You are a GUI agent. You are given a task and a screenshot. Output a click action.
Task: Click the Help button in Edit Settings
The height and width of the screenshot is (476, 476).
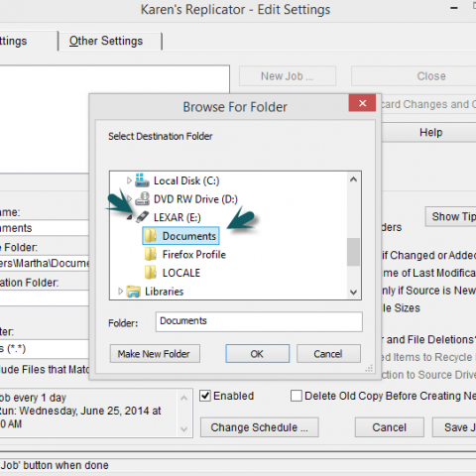tap(429, 133)
